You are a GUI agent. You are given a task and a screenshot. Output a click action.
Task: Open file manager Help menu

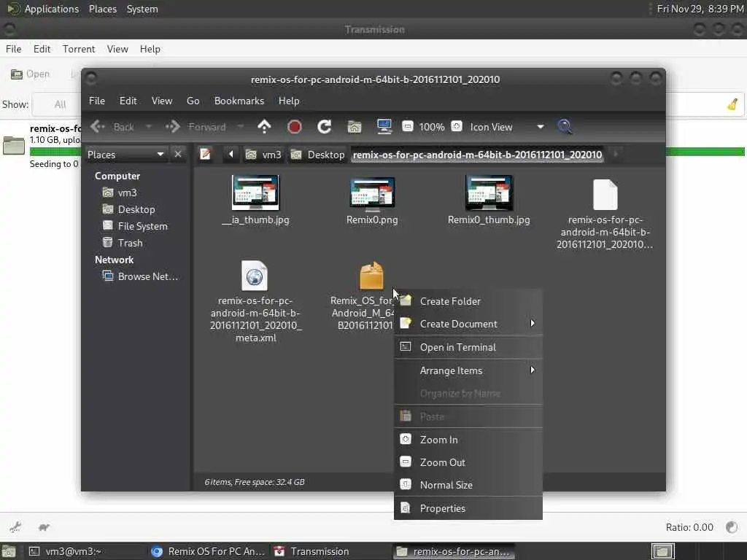[289, 101]
